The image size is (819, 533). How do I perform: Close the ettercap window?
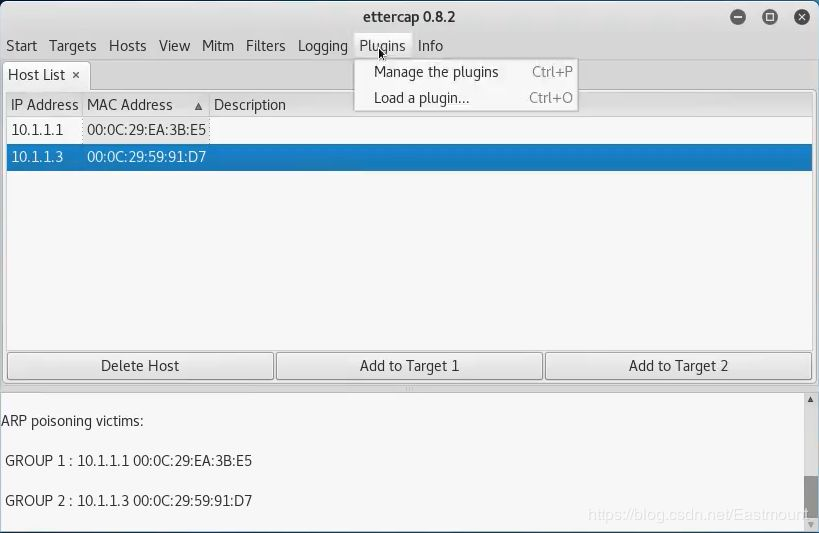[802, 17]
